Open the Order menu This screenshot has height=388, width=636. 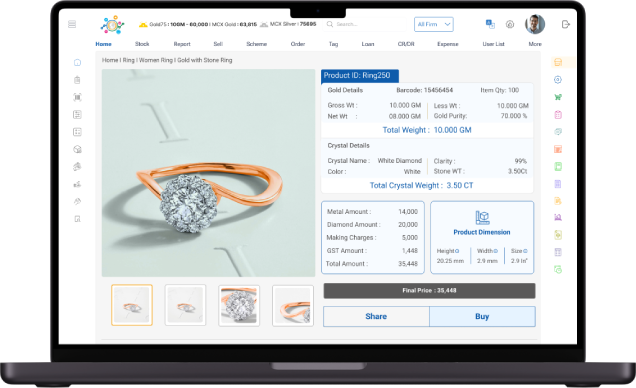click(298, 44)
